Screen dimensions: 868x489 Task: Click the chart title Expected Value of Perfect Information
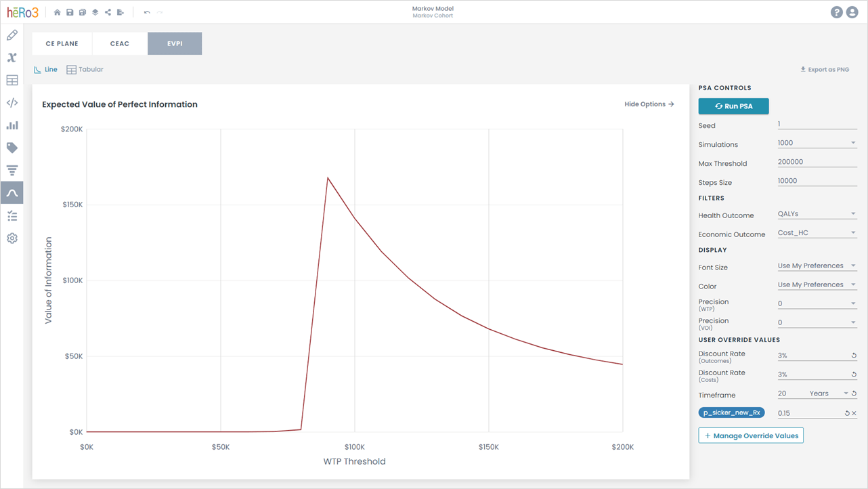click(120, 104)
